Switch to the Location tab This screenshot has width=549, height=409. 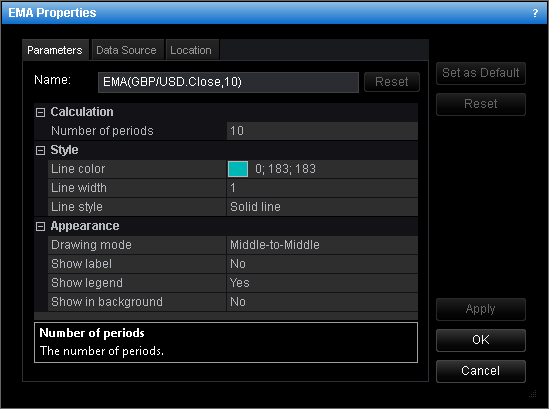pyautogui.click(x=191, y=50)
